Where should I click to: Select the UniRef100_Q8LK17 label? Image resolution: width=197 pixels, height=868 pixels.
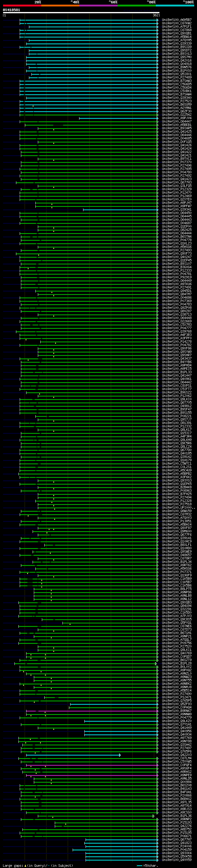pos(176,429)
